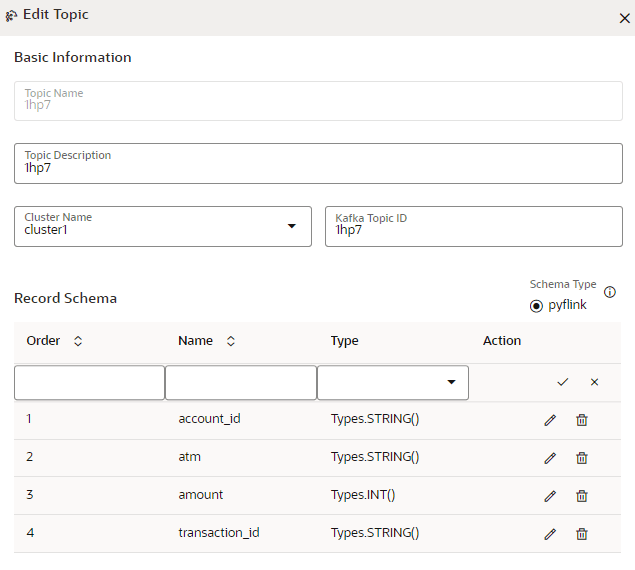Delete the account_id schema row
635x570 pixels.
tap(582, 420)
